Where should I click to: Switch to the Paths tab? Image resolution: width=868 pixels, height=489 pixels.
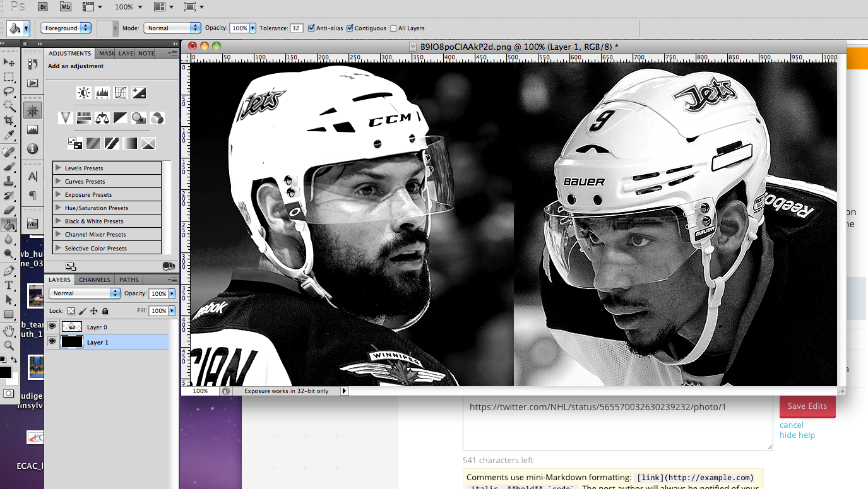(129, 280)
